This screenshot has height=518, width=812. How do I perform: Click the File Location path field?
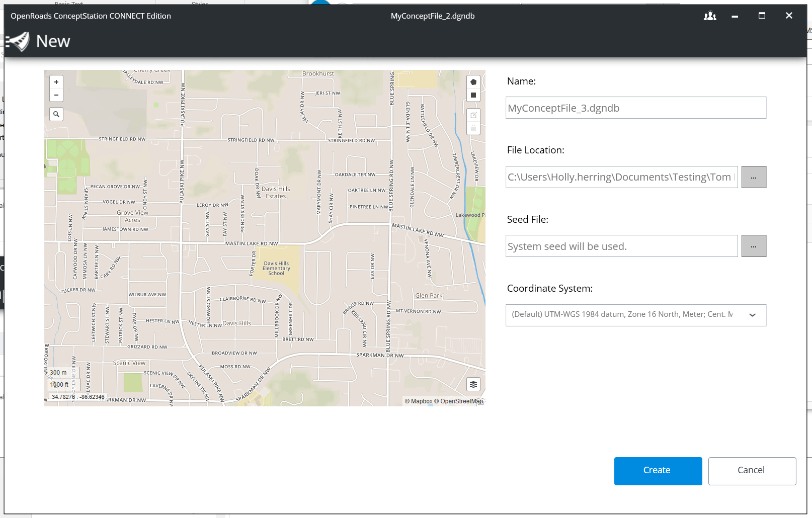coord(621,177)
